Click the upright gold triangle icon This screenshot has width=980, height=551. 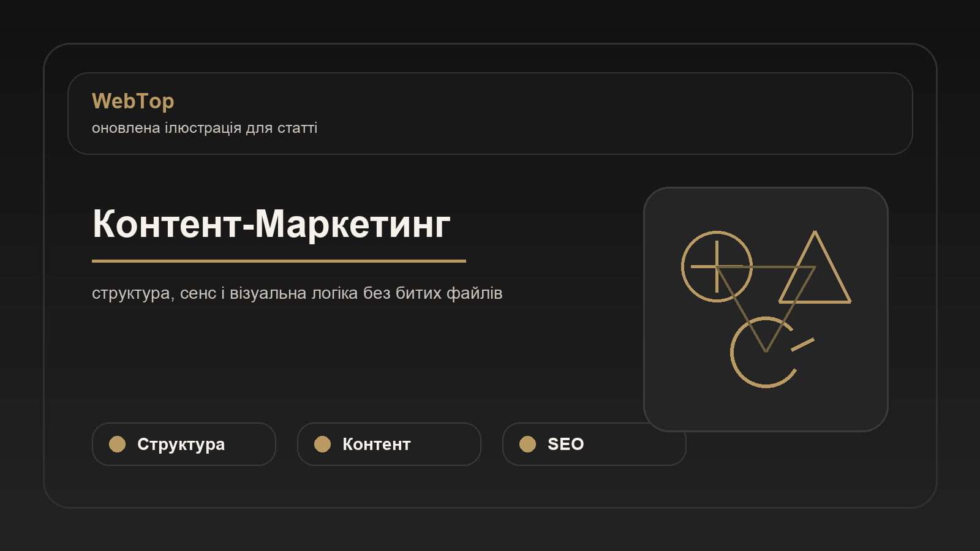[x=815, y=267]
